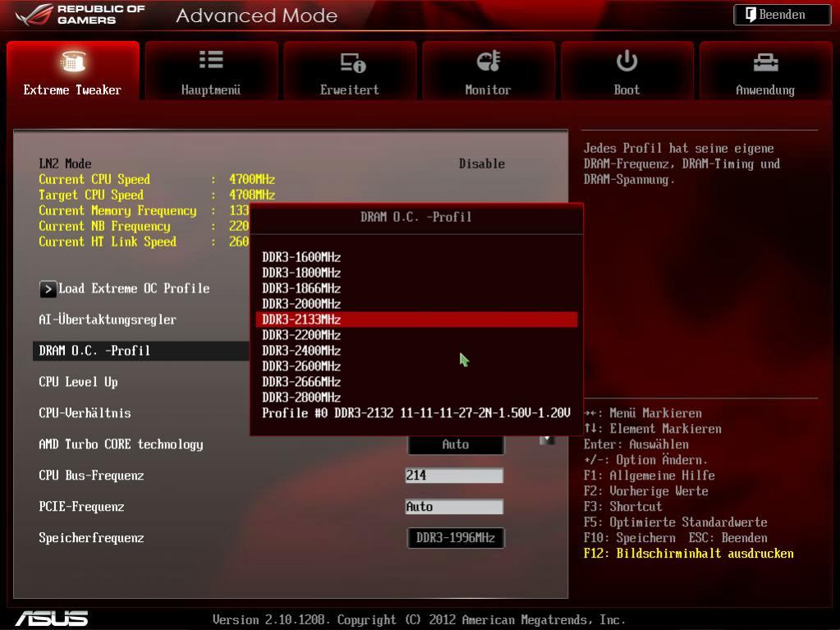Select DDR3-2400MHz in DRAM O.C. list
Image resolution: width=840 pixels, height=630 pixels.
(x=416, y=351)
